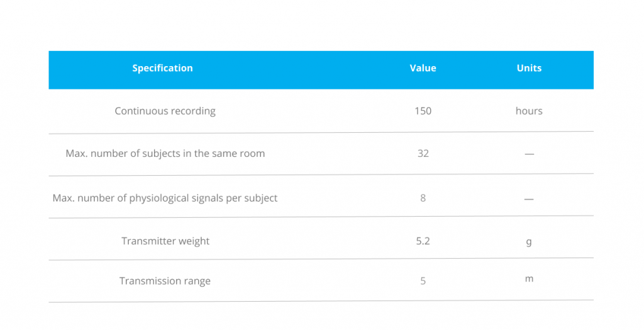
Task: Select the Transmission range label
Action: pos(165,281)
